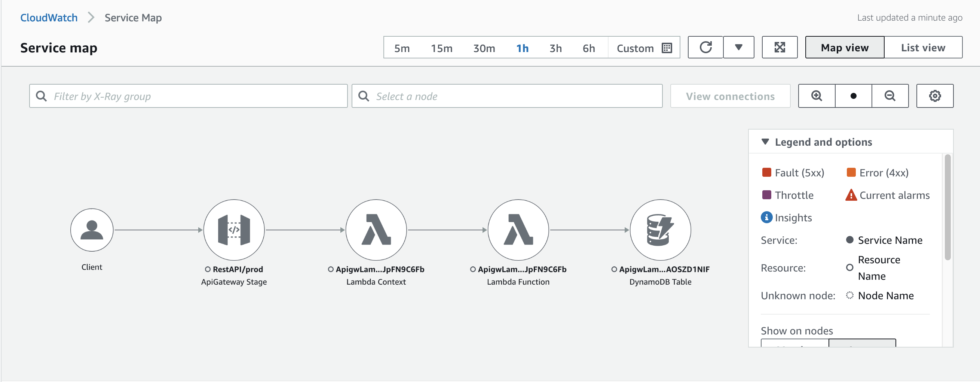Select the 3h time range
Image resolution: width=980 pixels, height=382 pixels.
(555, 48)
